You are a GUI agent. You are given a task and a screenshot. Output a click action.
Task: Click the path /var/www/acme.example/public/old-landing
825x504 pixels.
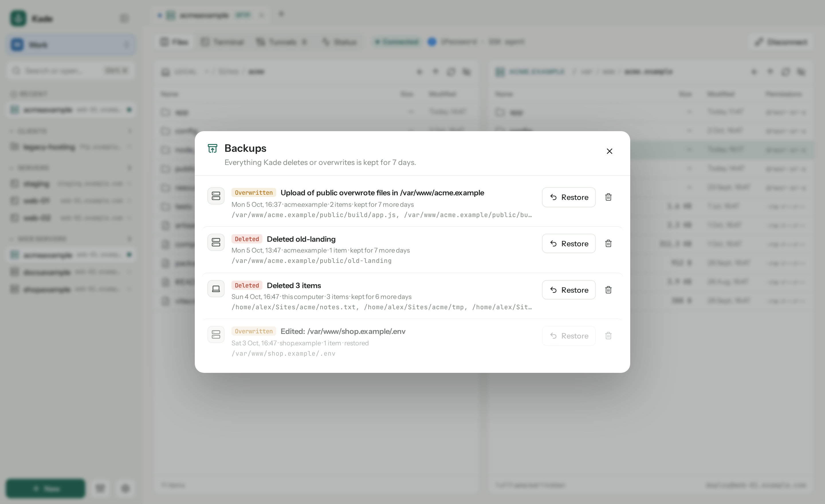pos(311,261)
